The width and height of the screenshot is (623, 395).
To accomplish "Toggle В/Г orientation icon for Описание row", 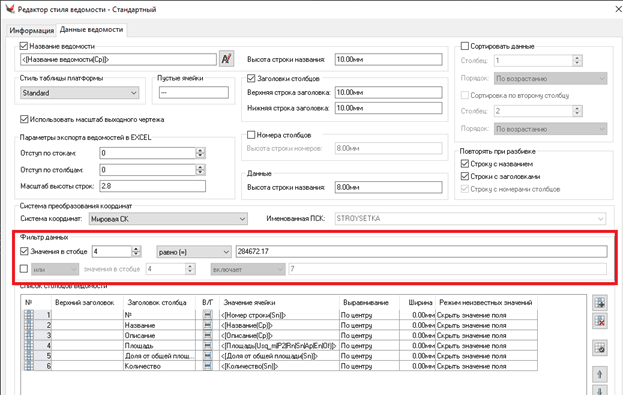I will [207, 335].
